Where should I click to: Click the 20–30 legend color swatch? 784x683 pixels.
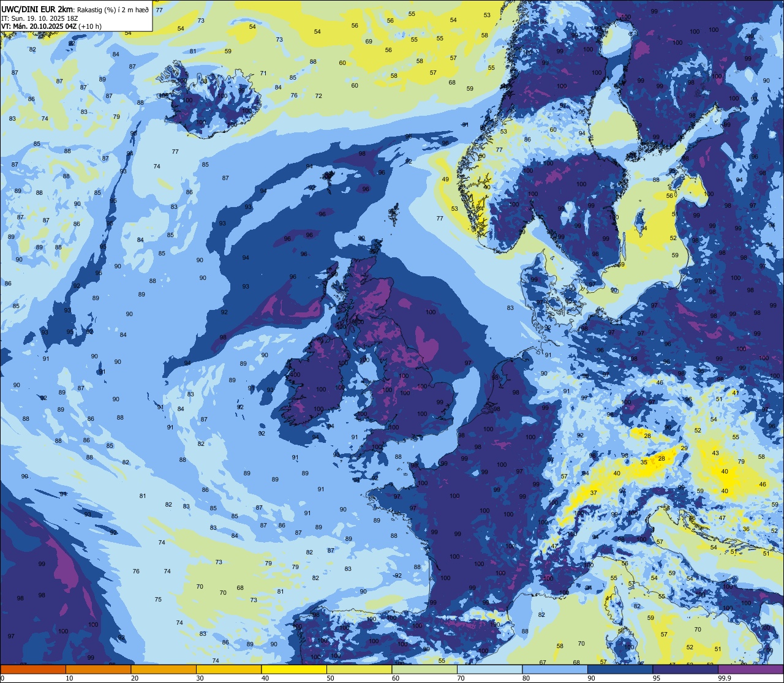(164, 670)
